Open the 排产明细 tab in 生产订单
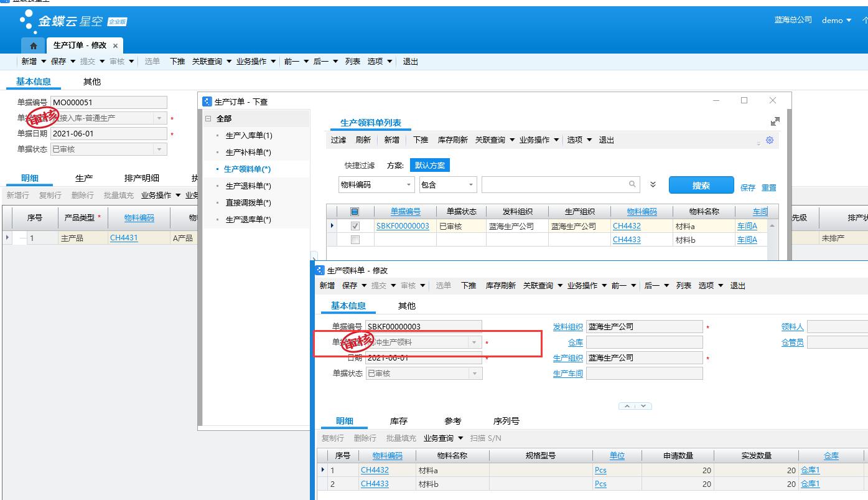Image resolution: width=868 pixels, height=500 pixels. (x=142, y=178)
